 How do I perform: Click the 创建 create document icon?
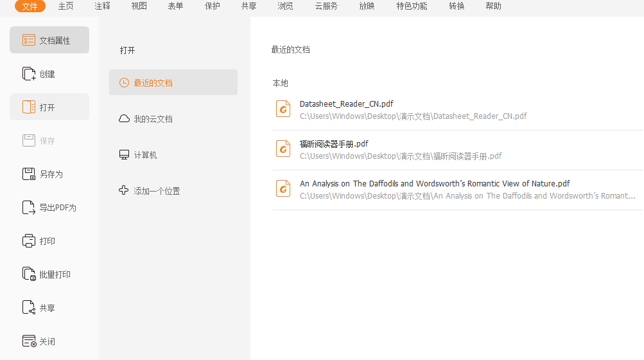(28, 74)
